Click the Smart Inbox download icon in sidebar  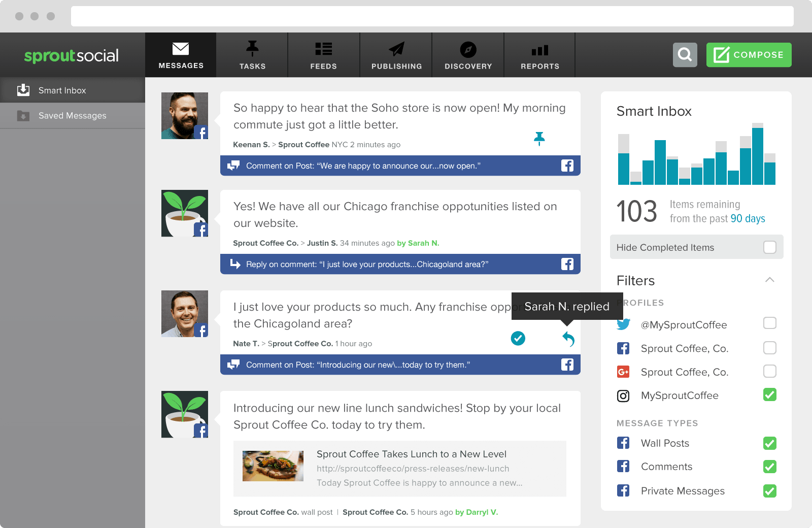tap(23, 90)
